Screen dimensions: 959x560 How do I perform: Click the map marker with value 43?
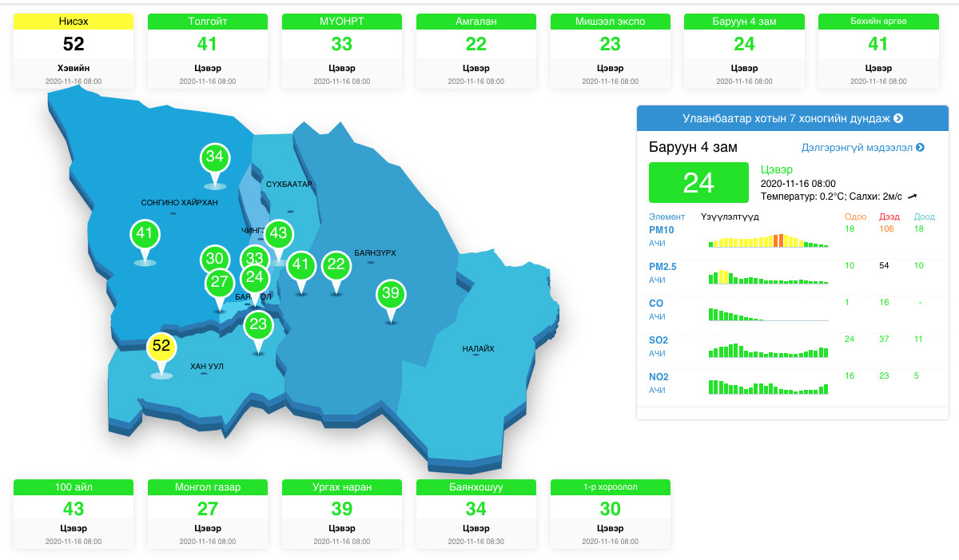pyautogui.click(x=277, y=234)
